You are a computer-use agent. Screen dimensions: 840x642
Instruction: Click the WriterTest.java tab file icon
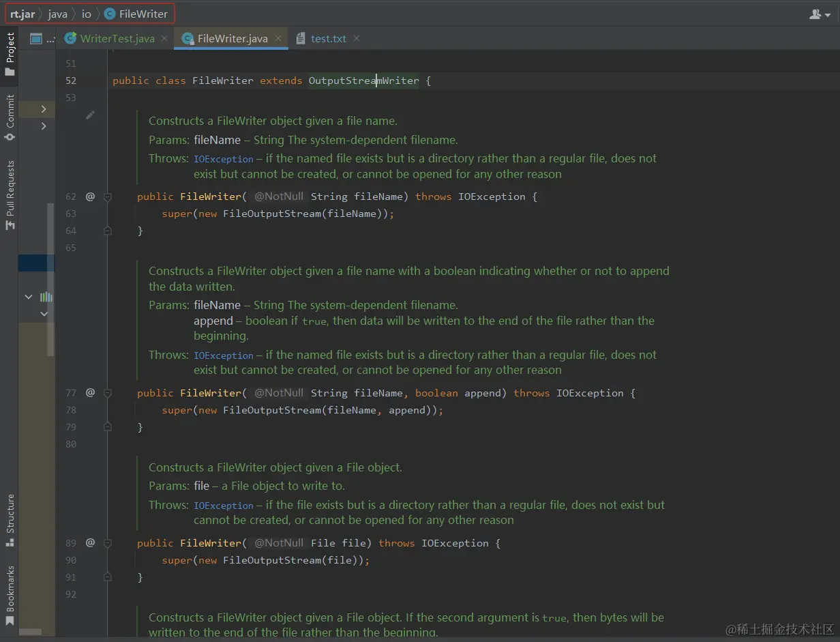[x=70, y=38]
